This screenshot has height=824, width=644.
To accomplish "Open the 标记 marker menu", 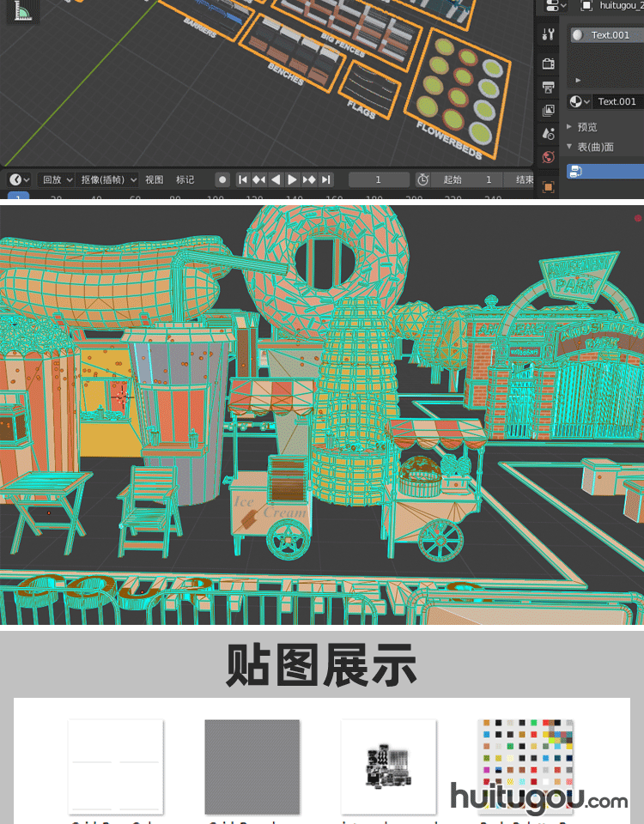I will tap(185, 179).
